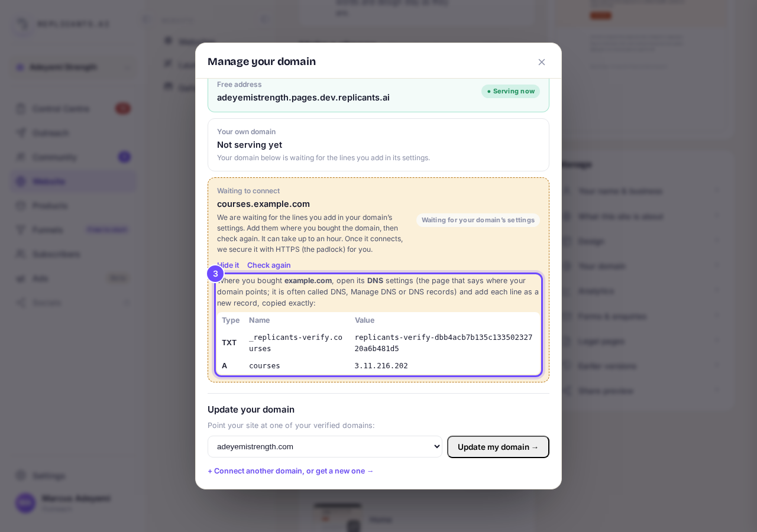This screenshot has width=757, height=532.
Task: Click the Funnels icon in sidebar
Action: [21, 230]
